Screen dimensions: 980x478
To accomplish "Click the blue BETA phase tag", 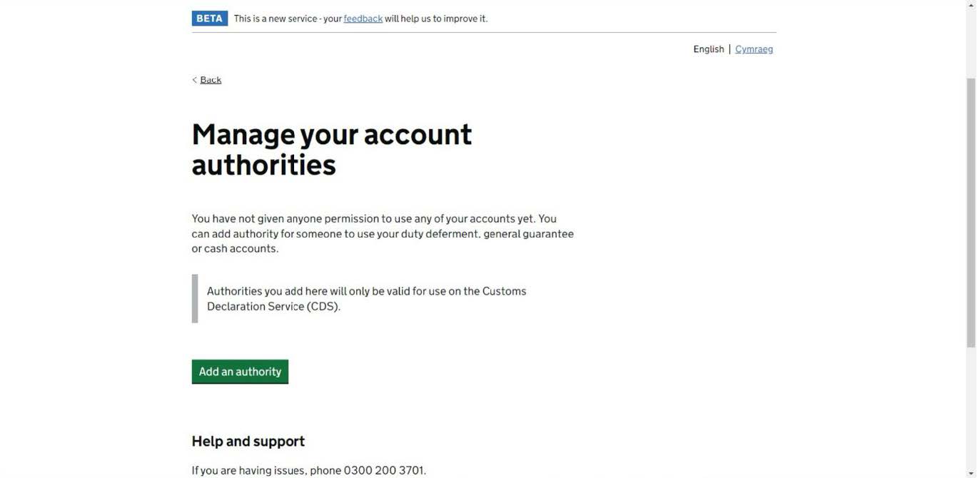I will 209,19.
